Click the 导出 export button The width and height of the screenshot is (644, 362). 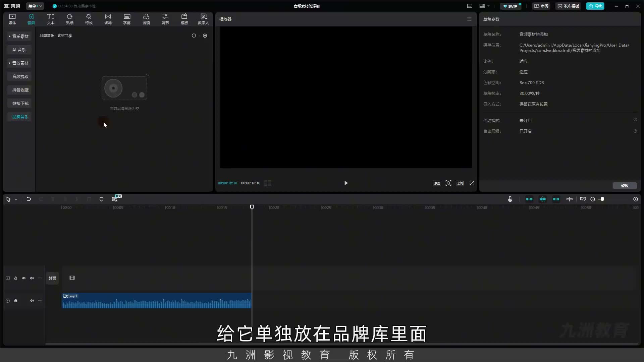click(595, 6)
